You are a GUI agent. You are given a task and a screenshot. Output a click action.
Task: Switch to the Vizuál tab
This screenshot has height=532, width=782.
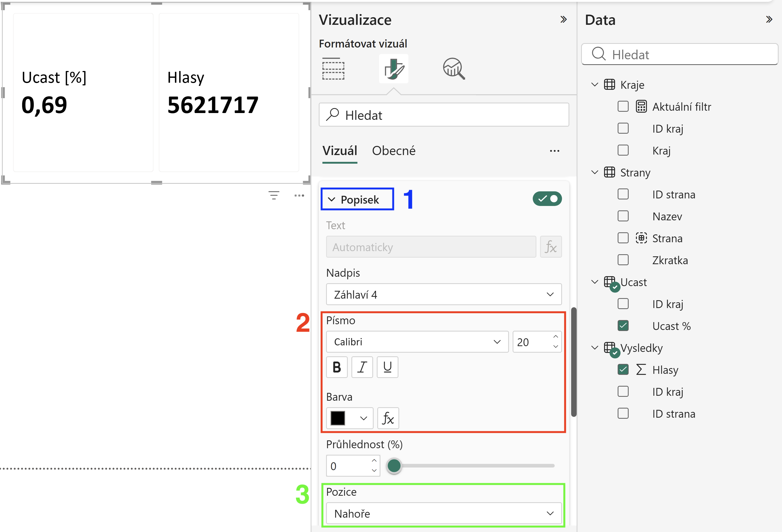340,151
